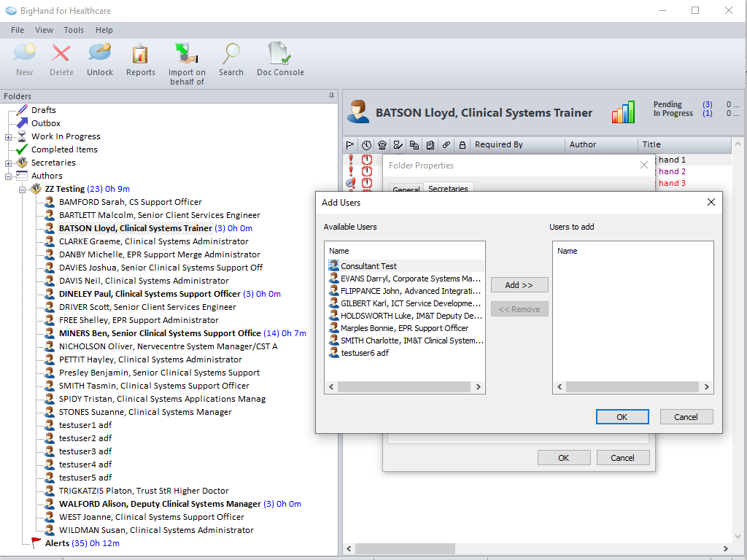The height and width of the screenshot is (560, 747).
Task: Pin the Folders panel
Action: (x=331, y=96)
